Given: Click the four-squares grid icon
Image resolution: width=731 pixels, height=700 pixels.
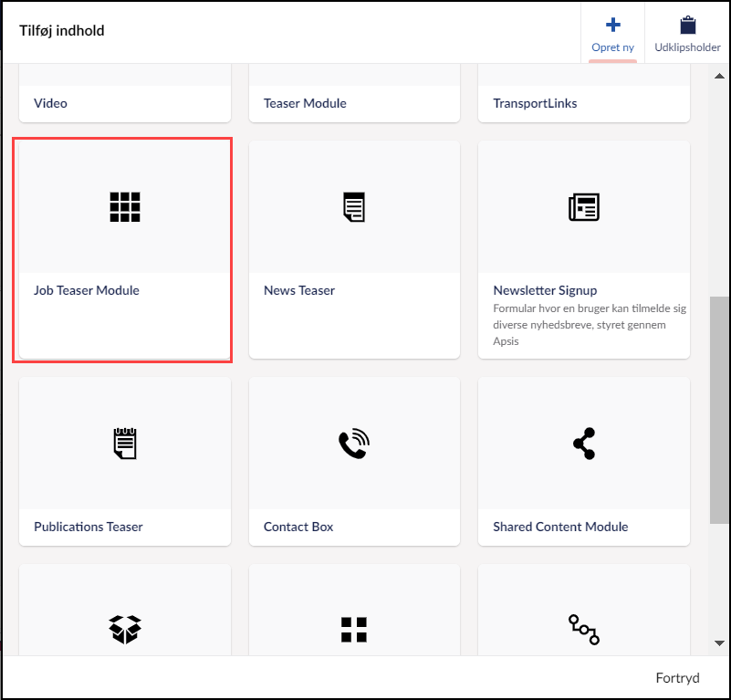Looking at the screenshot, I should (354, 629).
